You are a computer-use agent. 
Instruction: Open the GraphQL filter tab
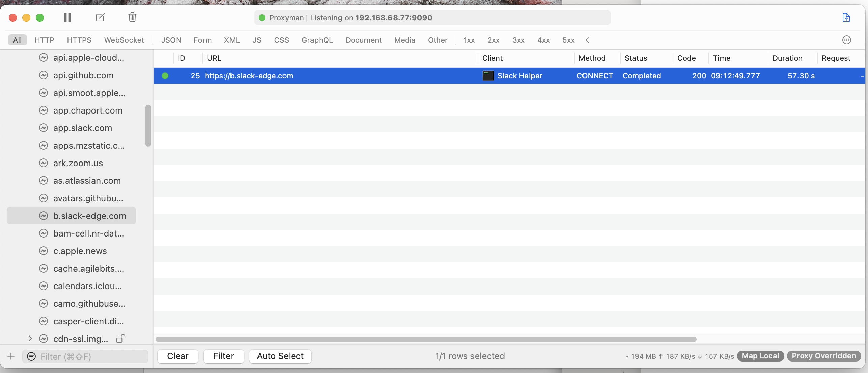point(317,40)
